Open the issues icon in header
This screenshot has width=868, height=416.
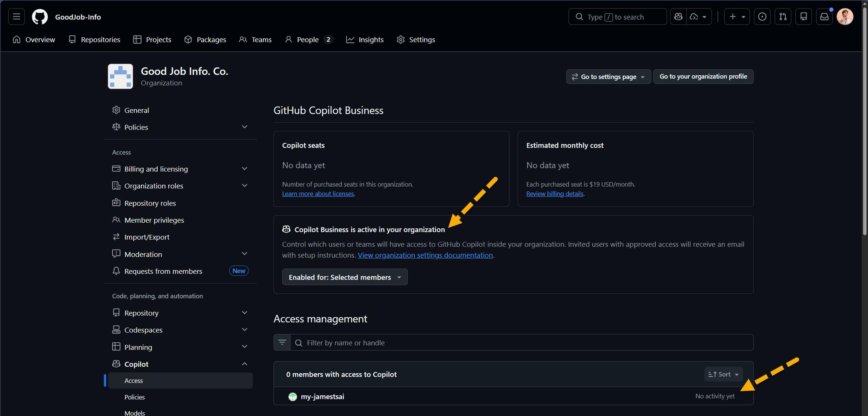(762, 17)
